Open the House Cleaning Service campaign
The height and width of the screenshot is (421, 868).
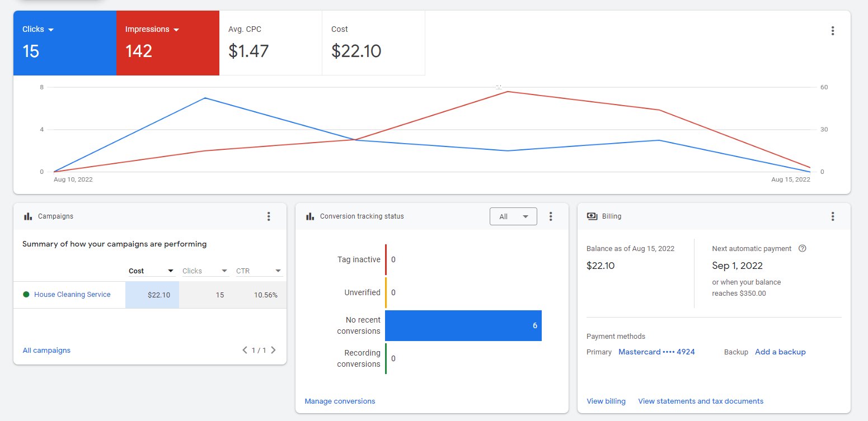click(x=72, y=295)
